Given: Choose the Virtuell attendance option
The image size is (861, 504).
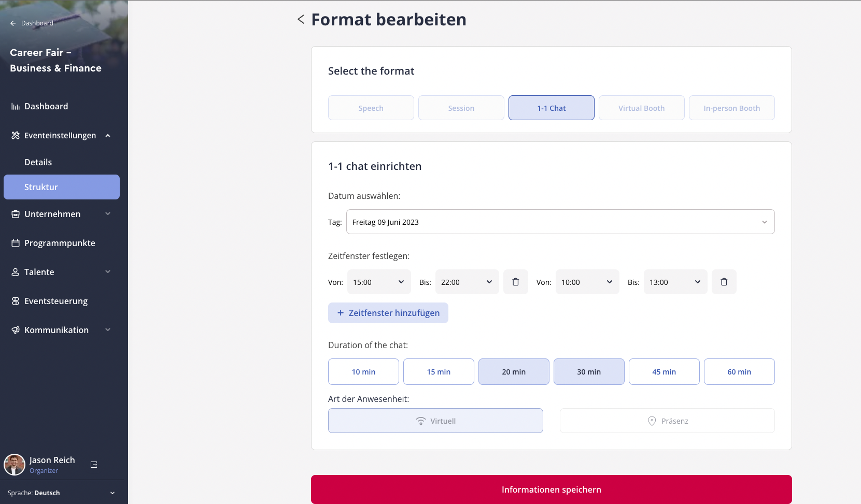Looking at the screenshot, I should (x=435, y=421).
